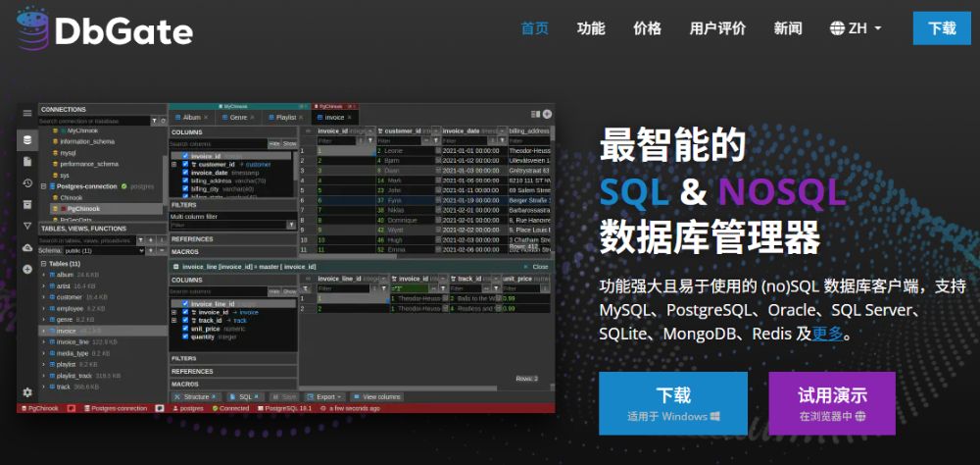Click the add tab plus circle icon

point(547,114)
